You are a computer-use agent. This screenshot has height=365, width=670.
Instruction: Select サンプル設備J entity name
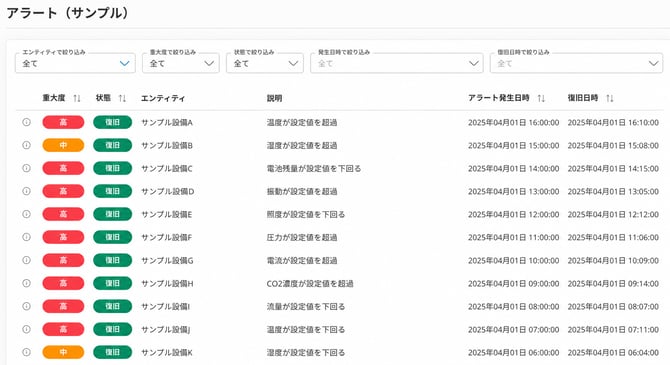tap(165, 330)
